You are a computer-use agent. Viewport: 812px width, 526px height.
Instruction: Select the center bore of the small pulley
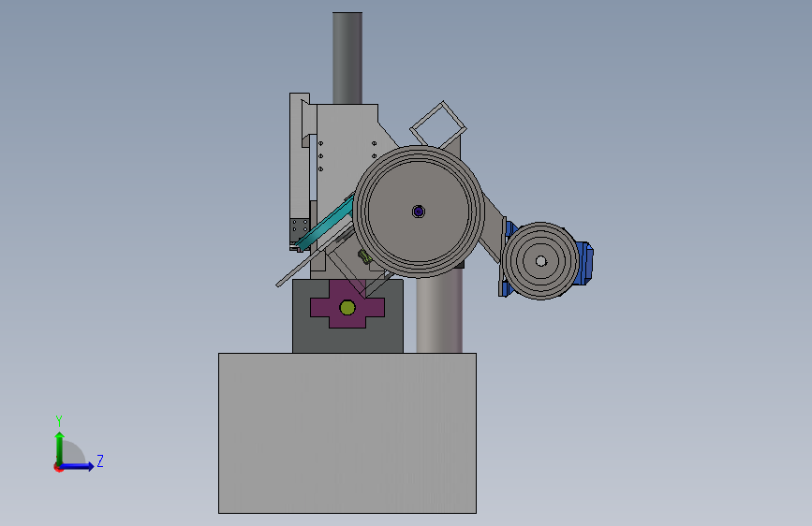540,261
